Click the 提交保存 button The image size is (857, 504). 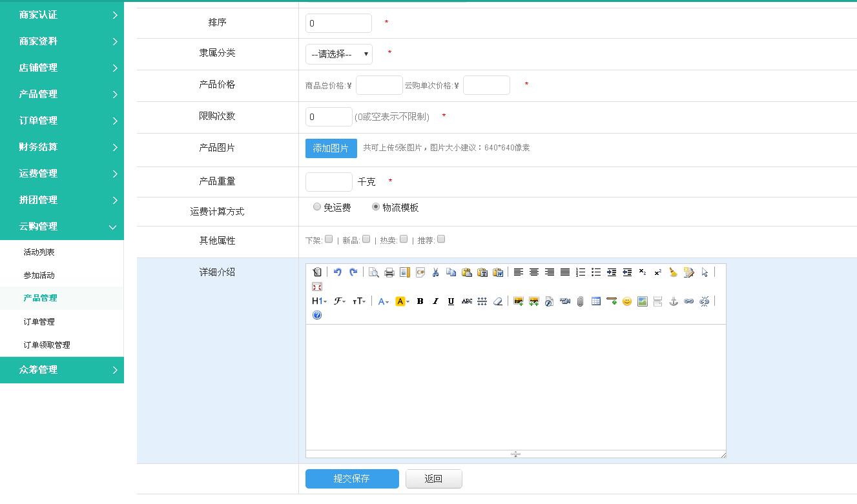[352, 479]
